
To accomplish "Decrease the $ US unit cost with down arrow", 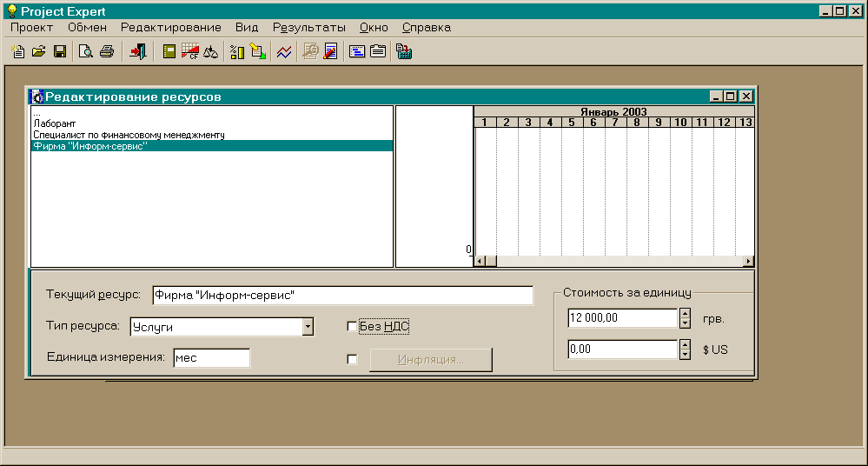I will click(x=685, y=354).
